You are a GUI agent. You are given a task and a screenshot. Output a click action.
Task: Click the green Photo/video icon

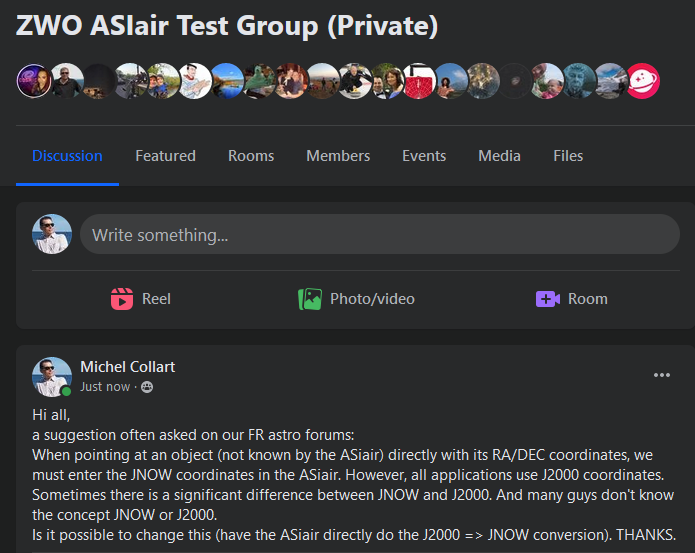click(310, 299)
